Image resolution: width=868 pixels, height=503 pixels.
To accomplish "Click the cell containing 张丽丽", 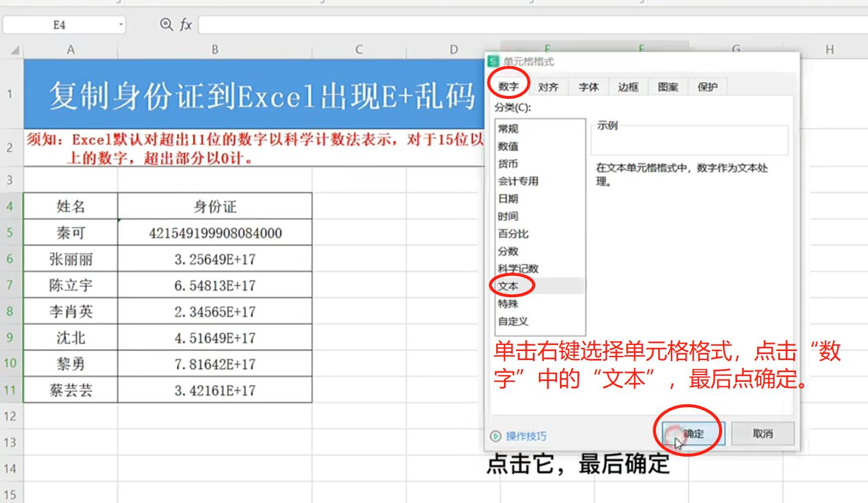I will [71, 259].
